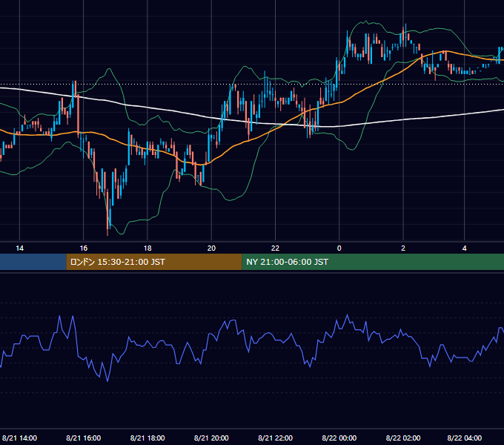Click the 18 hour label on price chart
The height and width of the screenshot is (445, 504).
point(147,248)
